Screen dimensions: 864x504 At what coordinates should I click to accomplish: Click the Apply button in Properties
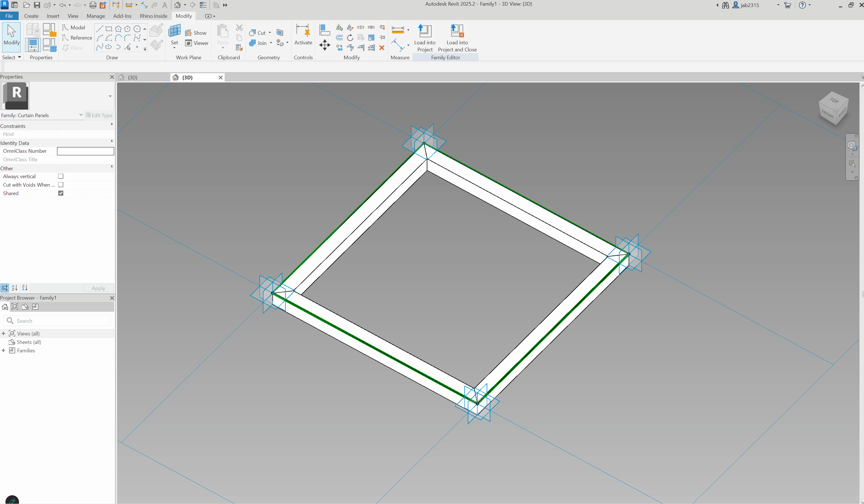click(98, 288)
